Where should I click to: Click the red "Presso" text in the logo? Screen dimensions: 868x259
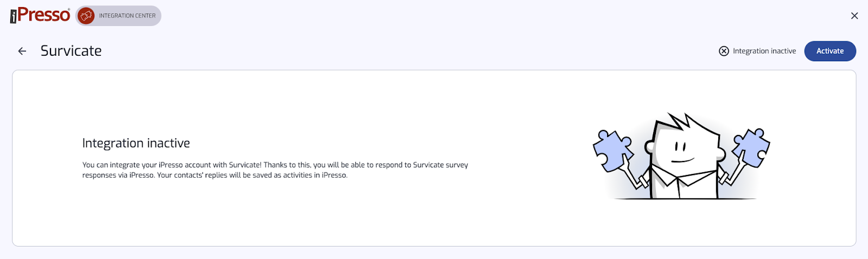tap(44, 15)
